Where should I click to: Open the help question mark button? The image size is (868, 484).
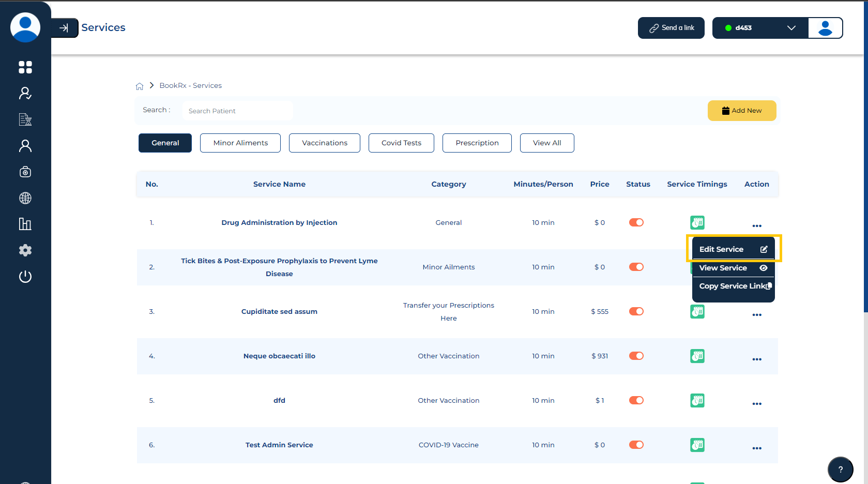click(x=840, y=470)
